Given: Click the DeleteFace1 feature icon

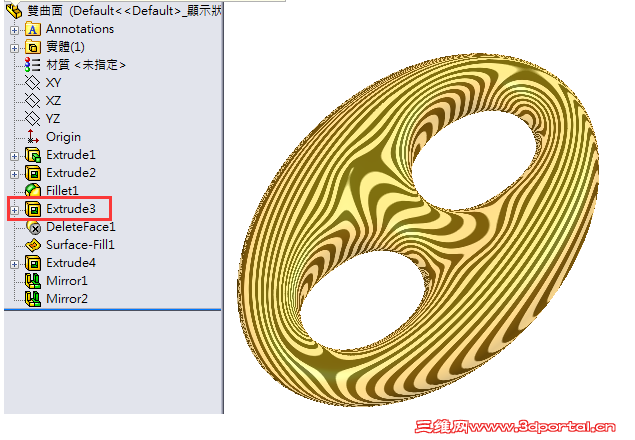Looking at the screenshot, I should pos(33,227).
